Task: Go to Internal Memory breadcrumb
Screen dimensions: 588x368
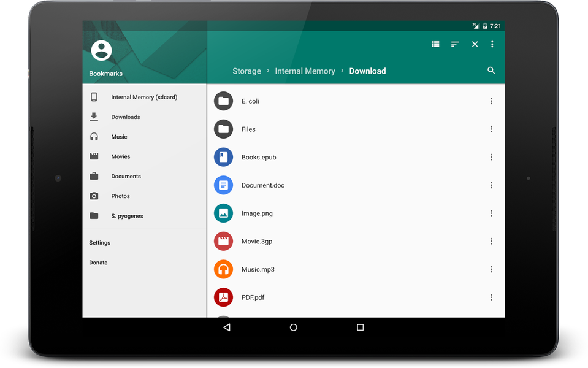Action: point(305,71)
